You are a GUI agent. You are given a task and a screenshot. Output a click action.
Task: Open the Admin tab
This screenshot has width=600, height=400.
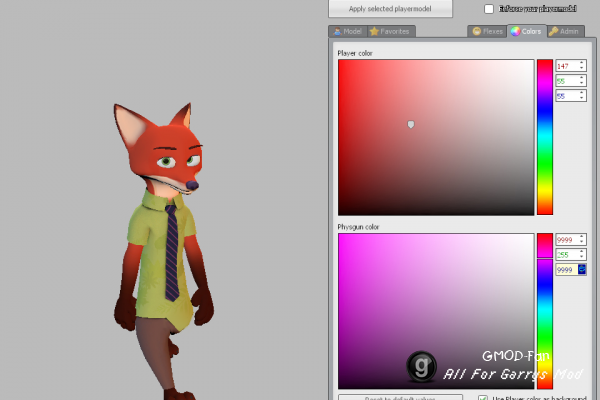pos(565,31)
